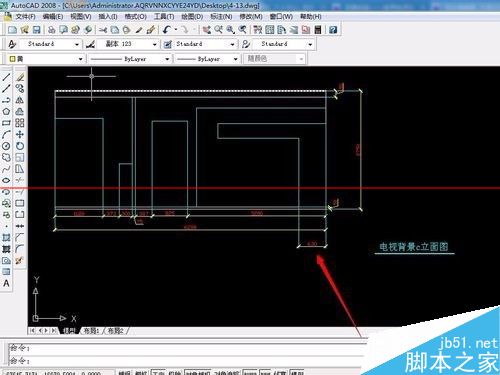Image resolution: width=500 pixels, height=375 pixels.
Task: Toggle Grid display in status bar
Action: (x=141, y=373)
